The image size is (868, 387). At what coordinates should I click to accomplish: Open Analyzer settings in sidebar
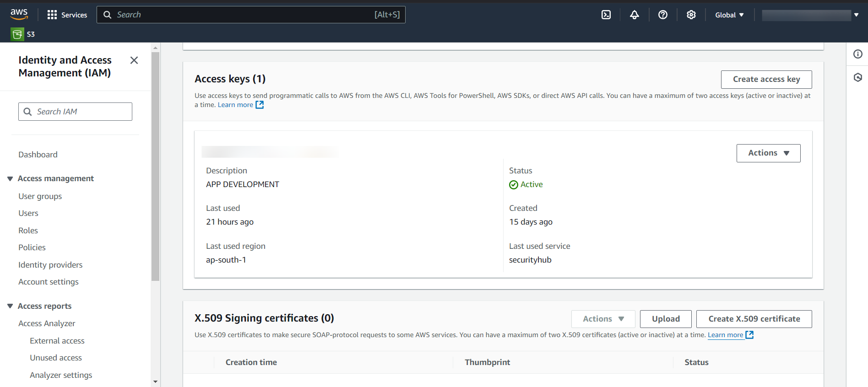point(61,375)
